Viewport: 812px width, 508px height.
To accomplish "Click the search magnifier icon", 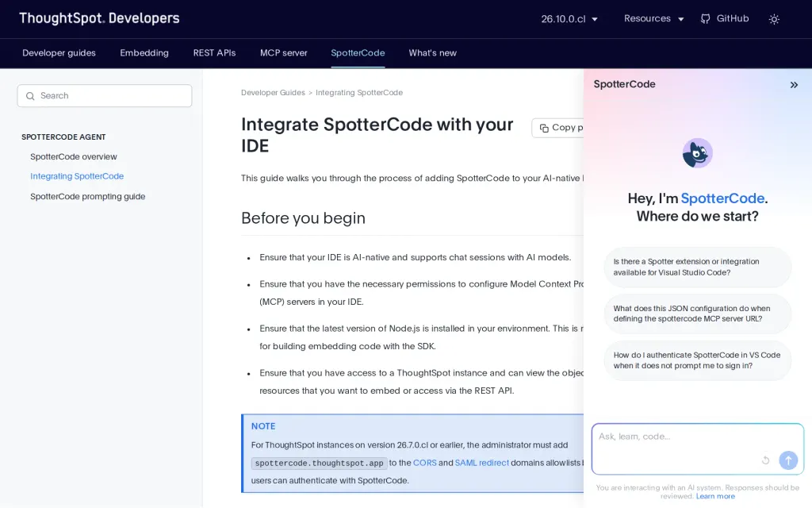I will tap(30, 96).
